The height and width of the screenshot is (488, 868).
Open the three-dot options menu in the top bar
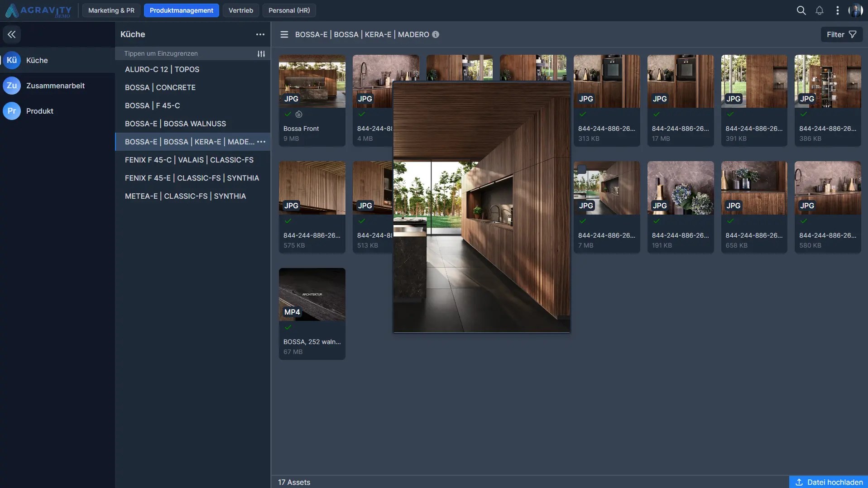tap(837, 10)
